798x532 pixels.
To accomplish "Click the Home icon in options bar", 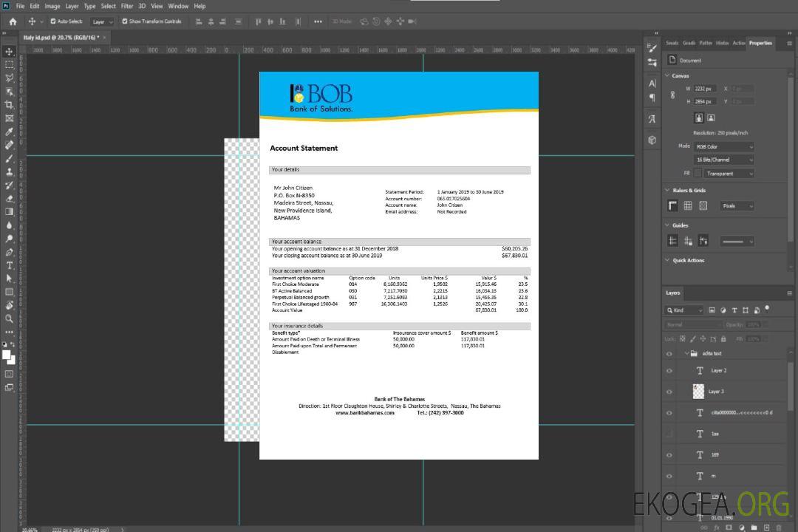I will pyautogui.click(x=13, y=21).
